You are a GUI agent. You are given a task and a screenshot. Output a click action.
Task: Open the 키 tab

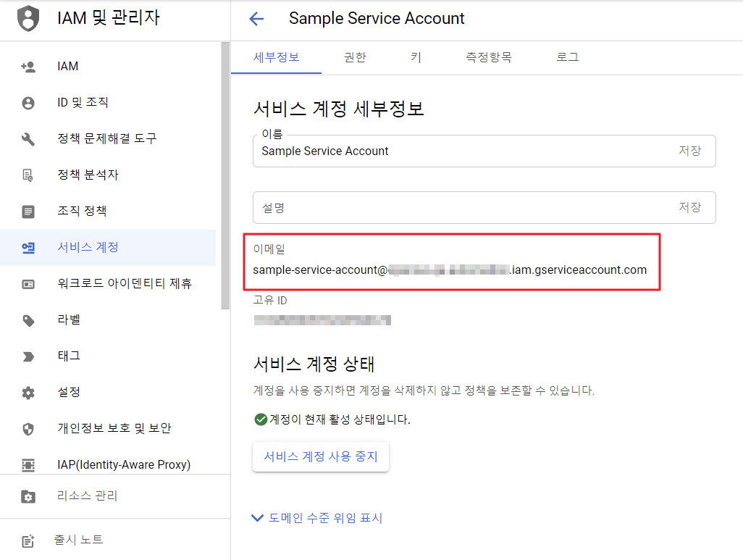[x=416, y=58]
